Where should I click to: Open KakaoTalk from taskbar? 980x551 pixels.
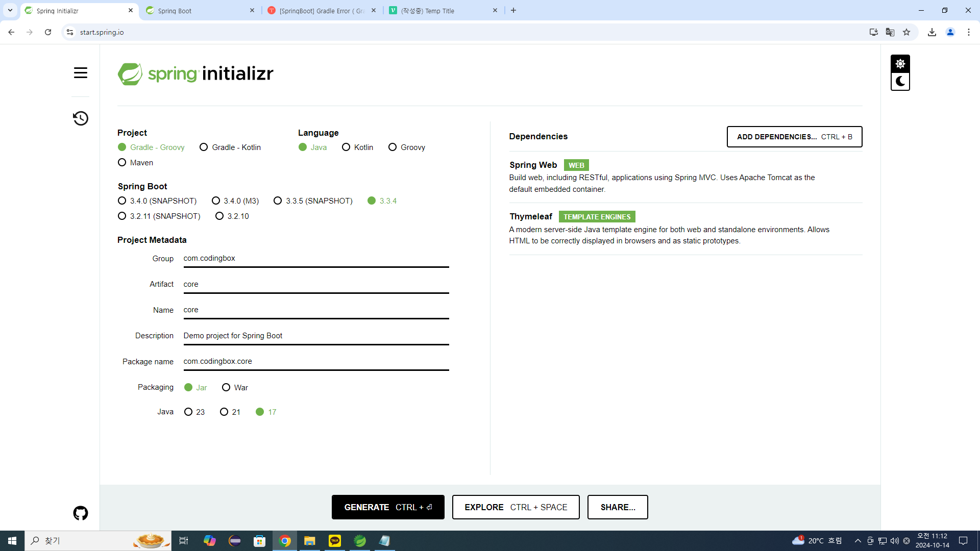335,541
